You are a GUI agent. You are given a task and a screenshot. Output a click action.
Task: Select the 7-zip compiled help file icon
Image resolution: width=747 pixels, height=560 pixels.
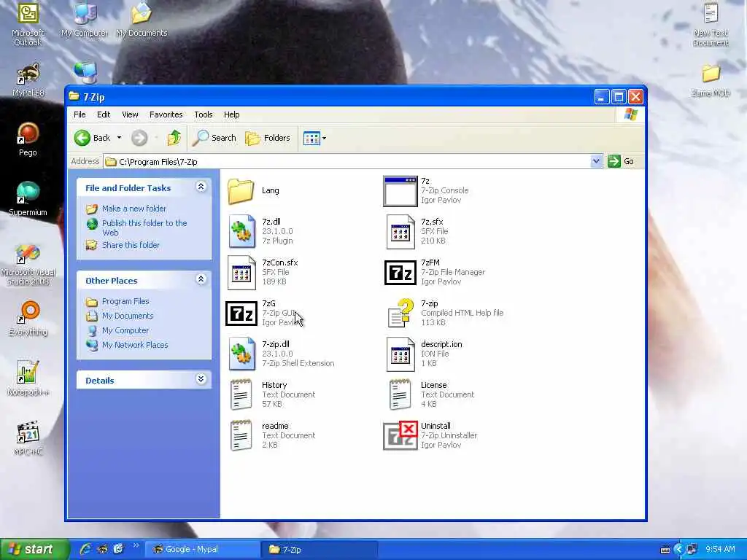click(x=400, y=313)
